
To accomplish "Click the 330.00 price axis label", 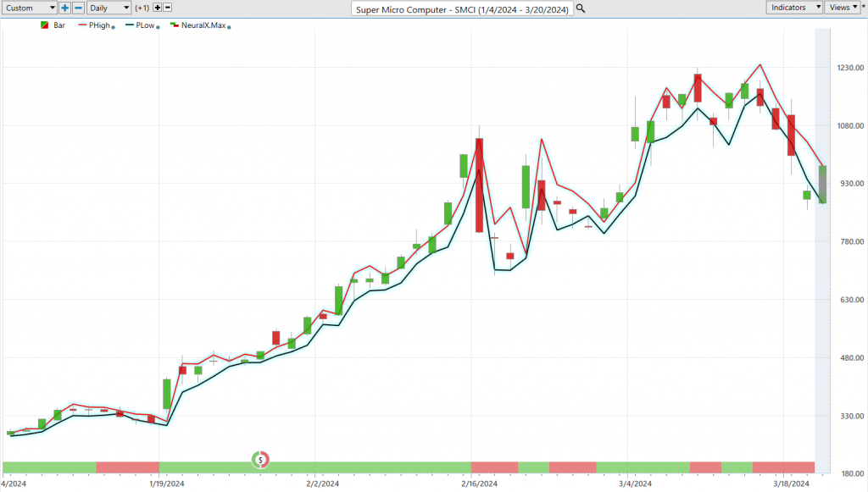I will coord(852,416).
